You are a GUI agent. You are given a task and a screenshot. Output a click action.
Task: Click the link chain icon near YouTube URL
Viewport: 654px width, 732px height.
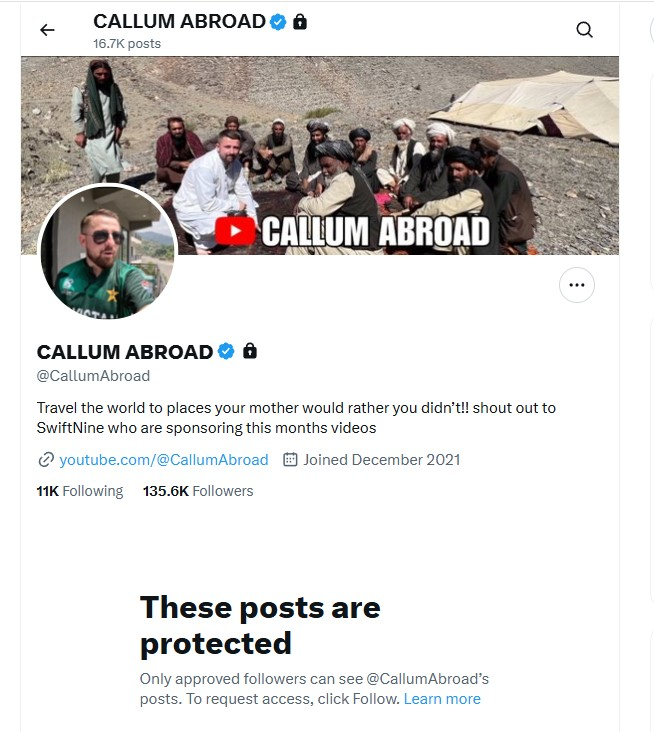tap(46, 460)
